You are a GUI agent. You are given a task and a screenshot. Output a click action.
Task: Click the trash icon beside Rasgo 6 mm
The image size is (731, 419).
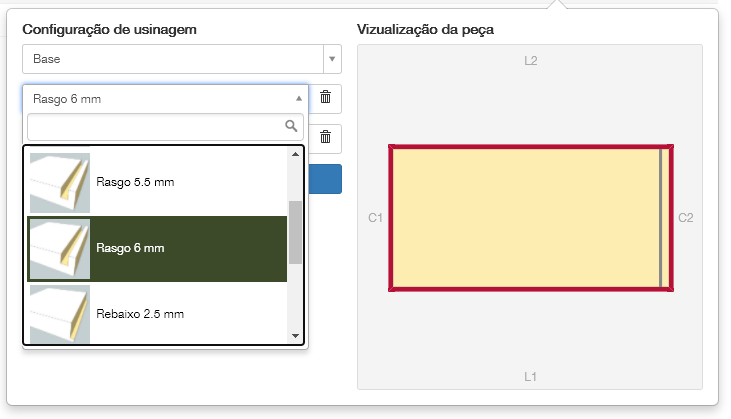(325, 97)
